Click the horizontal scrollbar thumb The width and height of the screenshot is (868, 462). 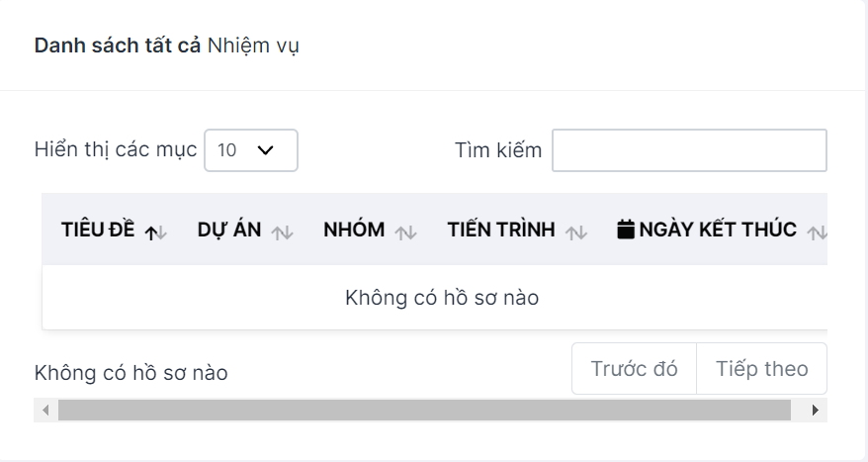coord(424,410)
